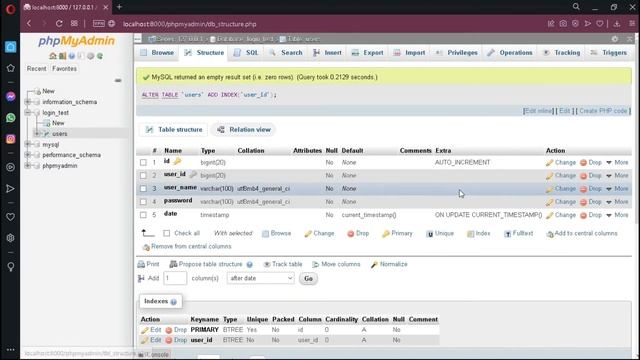Open the Operations tab
Screen dimensions: 640x360
pyautogui.click(x=510, y=53)
